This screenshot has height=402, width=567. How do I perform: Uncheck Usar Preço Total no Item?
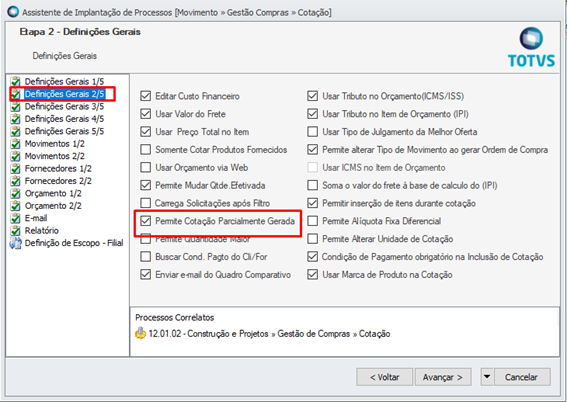[145, 132]
